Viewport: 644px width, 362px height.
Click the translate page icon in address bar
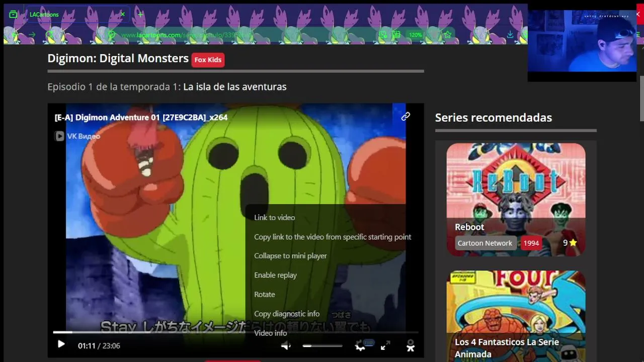[383, 35]
